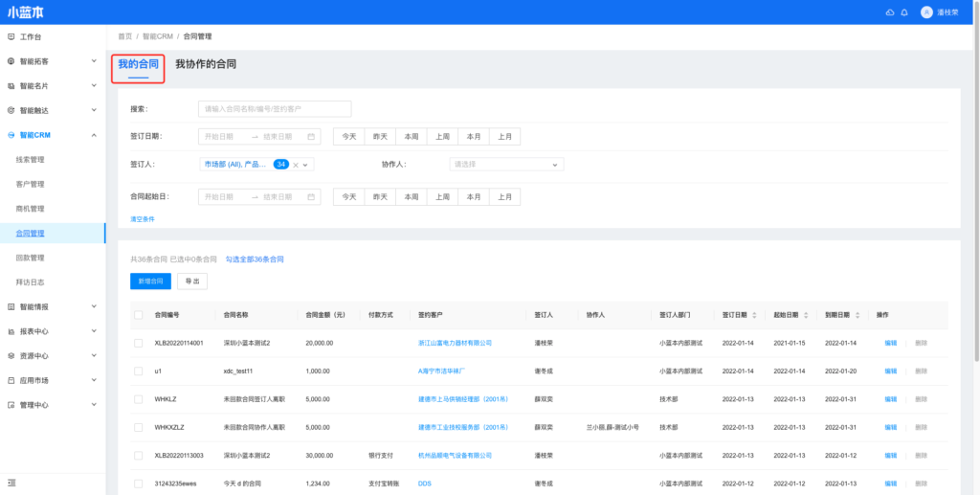Sort by 到期日期 column sort icon

coord(859,315)
